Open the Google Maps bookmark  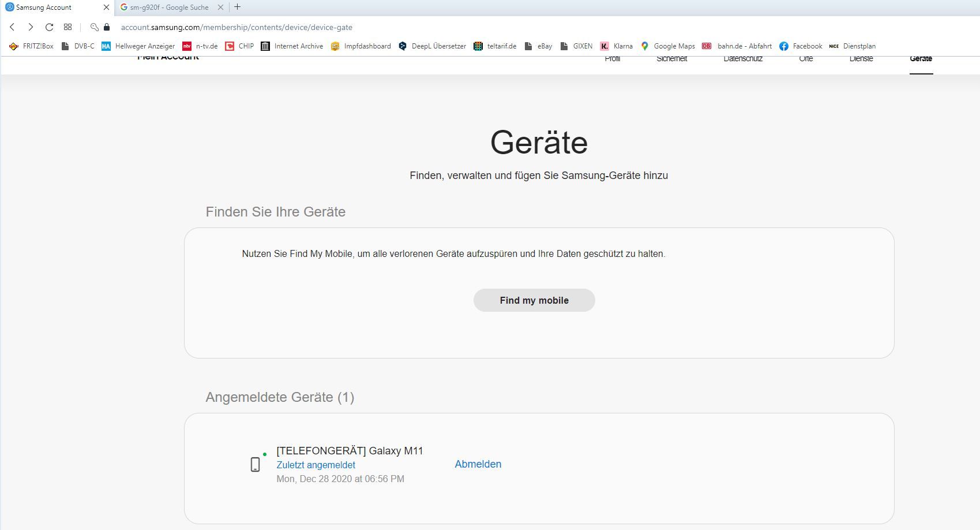pyautogui.click(x=667, y=46)
